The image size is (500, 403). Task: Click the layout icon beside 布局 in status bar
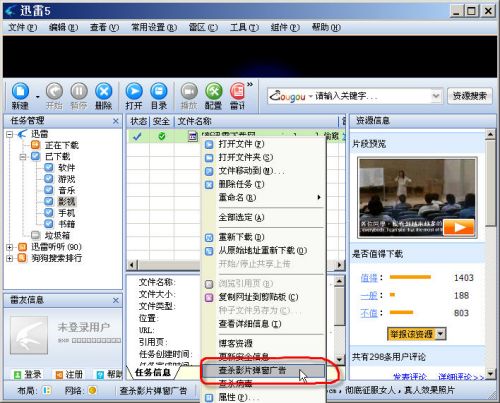pyautogui.click(x=47, y=390)
